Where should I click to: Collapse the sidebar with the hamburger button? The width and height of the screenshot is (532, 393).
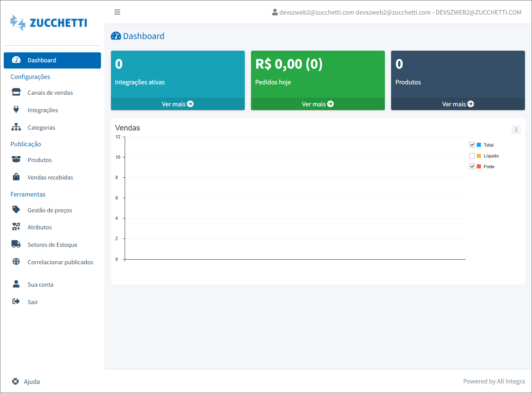pyautogui.click(x=117, y=12)
